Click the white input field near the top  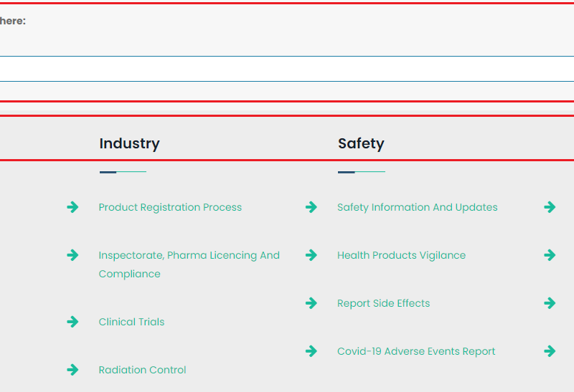[x=287, y=69]
